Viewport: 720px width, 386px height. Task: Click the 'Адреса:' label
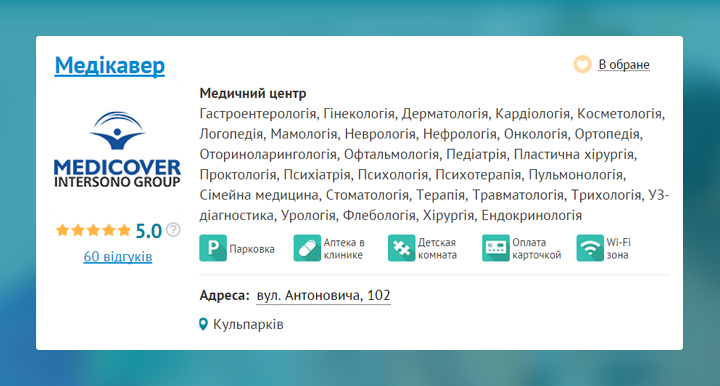225,295
